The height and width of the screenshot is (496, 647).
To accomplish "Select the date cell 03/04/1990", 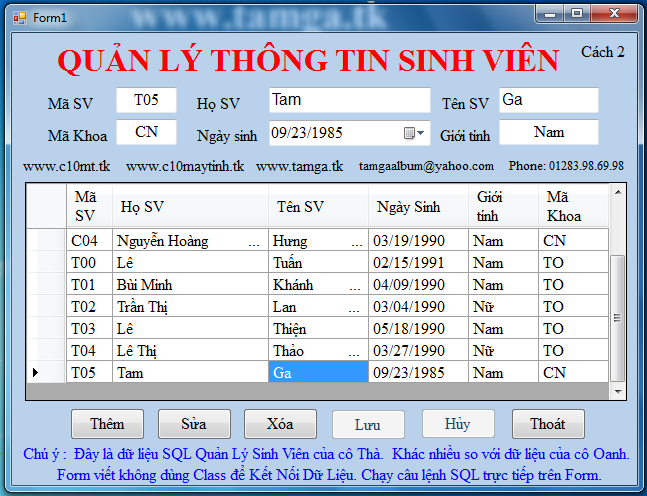I will (x=418, y=306).
